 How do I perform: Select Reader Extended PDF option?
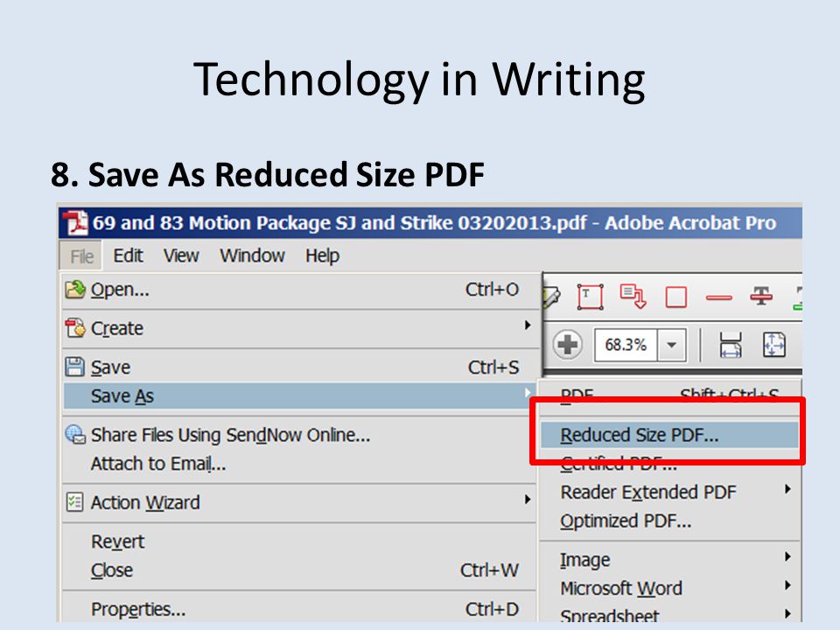pyautogui.click(x=669, y=493)
